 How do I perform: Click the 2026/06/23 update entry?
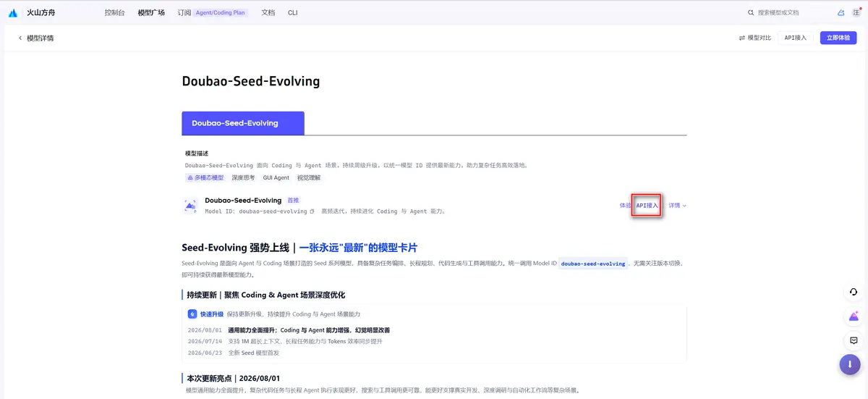[x=233, y=353]
